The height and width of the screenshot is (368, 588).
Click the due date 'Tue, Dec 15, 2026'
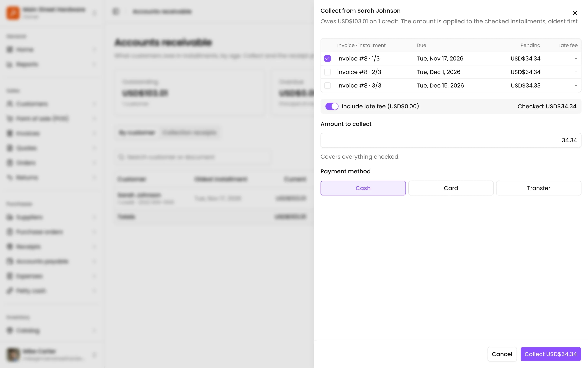click(x=440, y=86)
